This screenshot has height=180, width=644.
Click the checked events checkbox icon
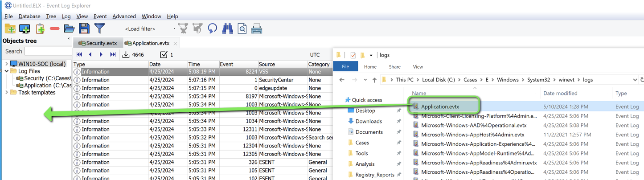click(164, 54)
